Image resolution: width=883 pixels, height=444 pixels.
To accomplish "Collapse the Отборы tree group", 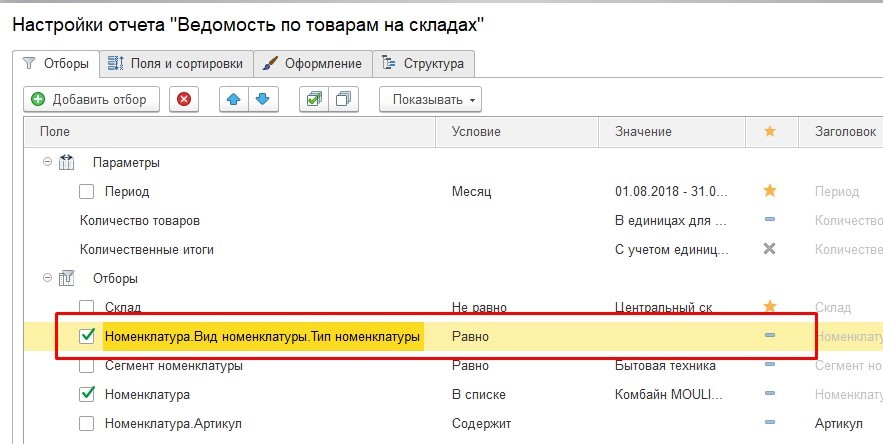I will (47, 279).
